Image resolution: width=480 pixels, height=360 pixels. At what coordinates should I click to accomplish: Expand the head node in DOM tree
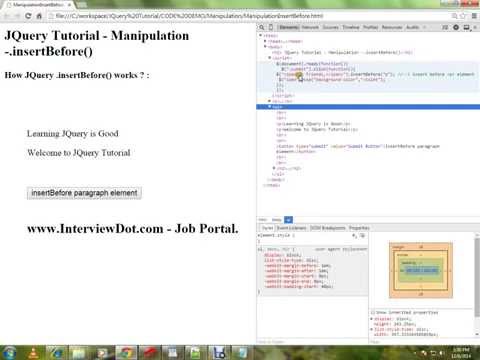point(265,41)
